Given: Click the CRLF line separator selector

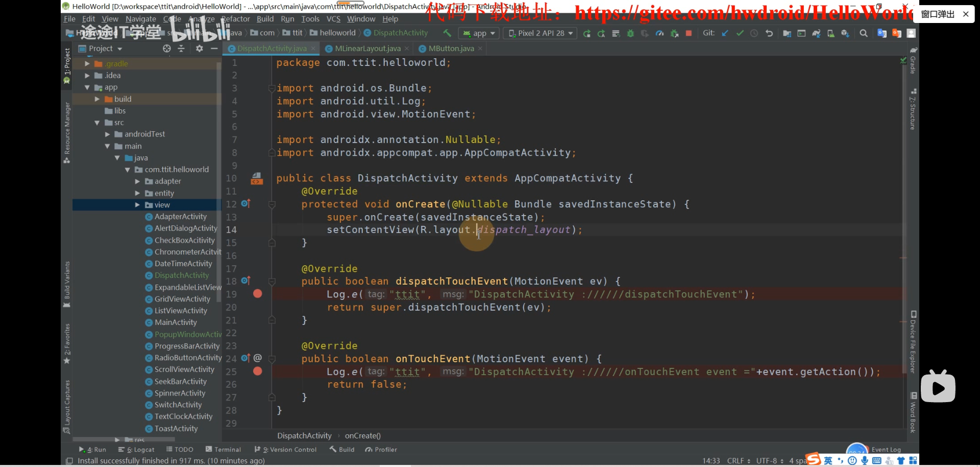Looking at the screenshot, I should [739, 461].
